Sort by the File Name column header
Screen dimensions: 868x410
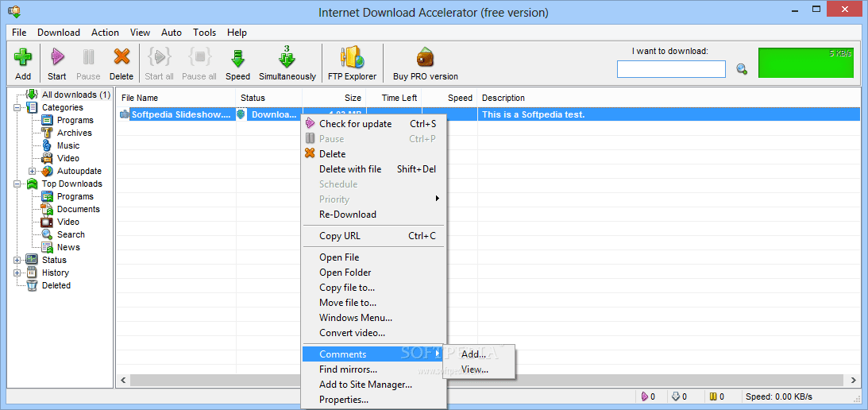click(x=176, y=98)
